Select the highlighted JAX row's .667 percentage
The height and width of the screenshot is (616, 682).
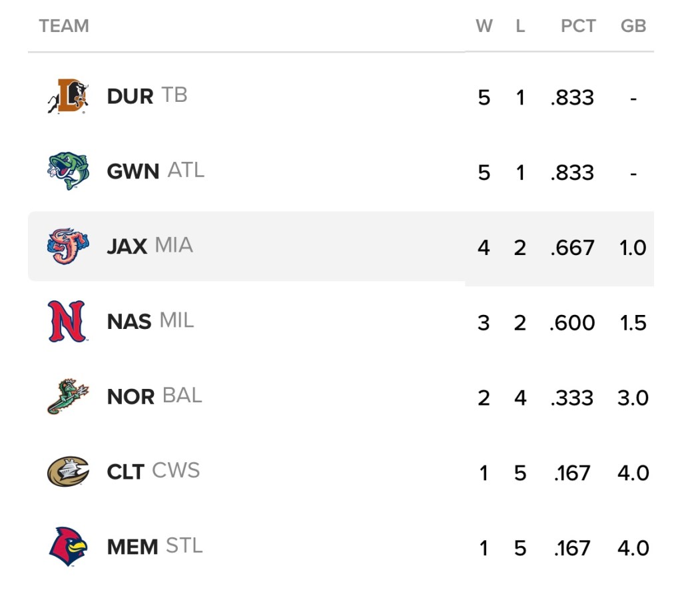[572, 248]
